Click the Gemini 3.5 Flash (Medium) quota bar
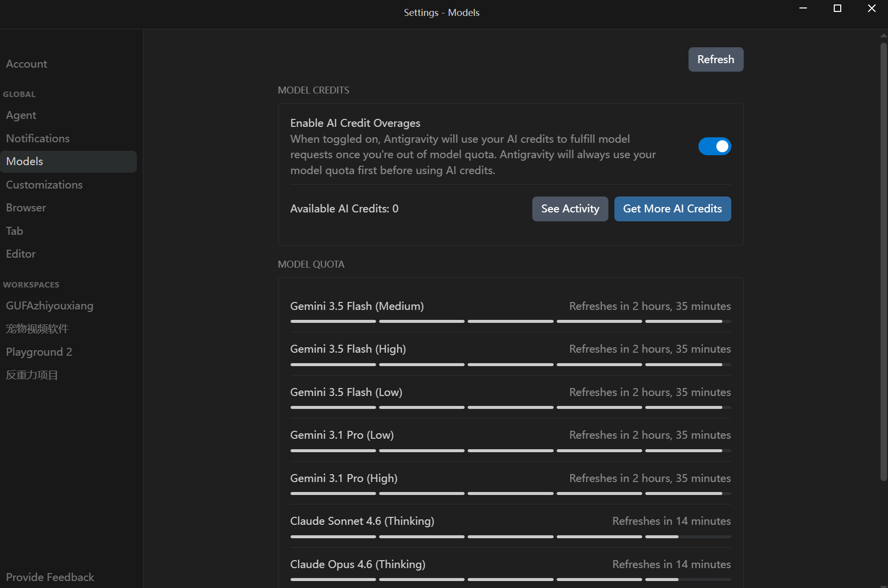 [510, 321]
